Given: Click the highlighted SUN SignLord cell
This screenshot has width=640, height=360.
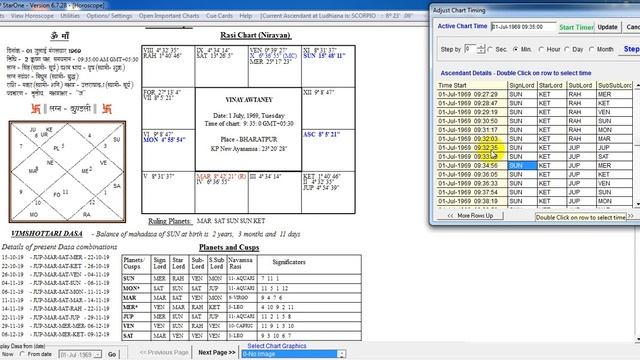Looking at the screenshot, I should (522, 166).
